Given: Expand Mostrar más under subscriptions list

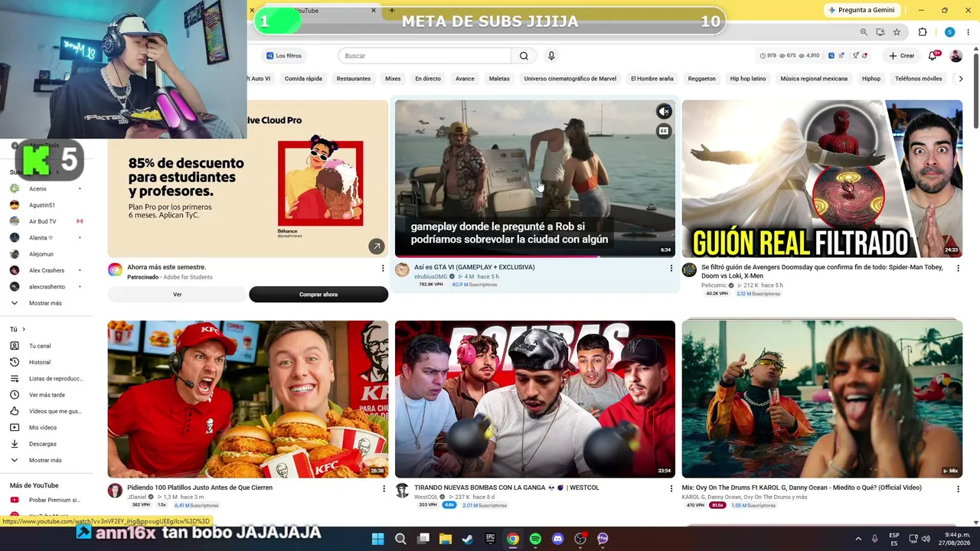Looking at the screenshot, I should 46,303.
